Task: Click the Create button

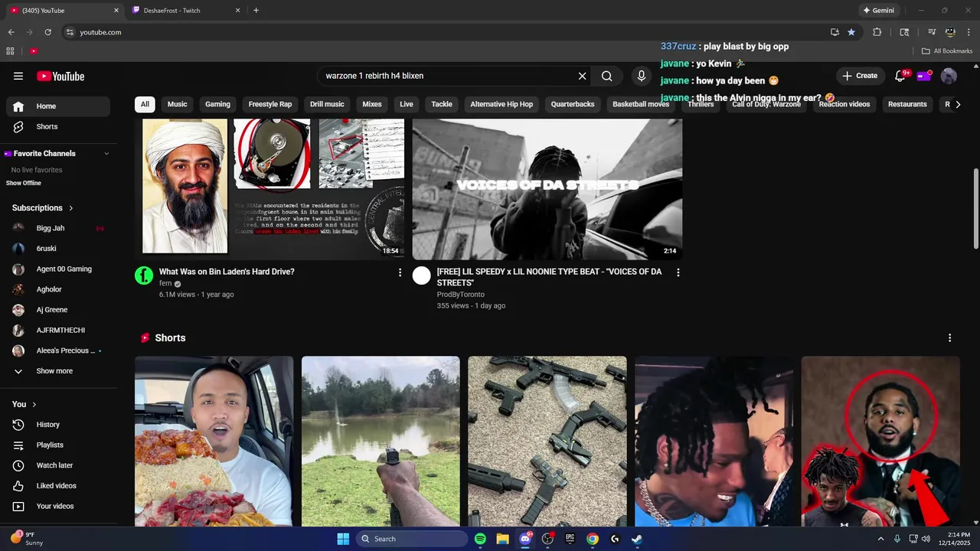Action: point(860,76)
